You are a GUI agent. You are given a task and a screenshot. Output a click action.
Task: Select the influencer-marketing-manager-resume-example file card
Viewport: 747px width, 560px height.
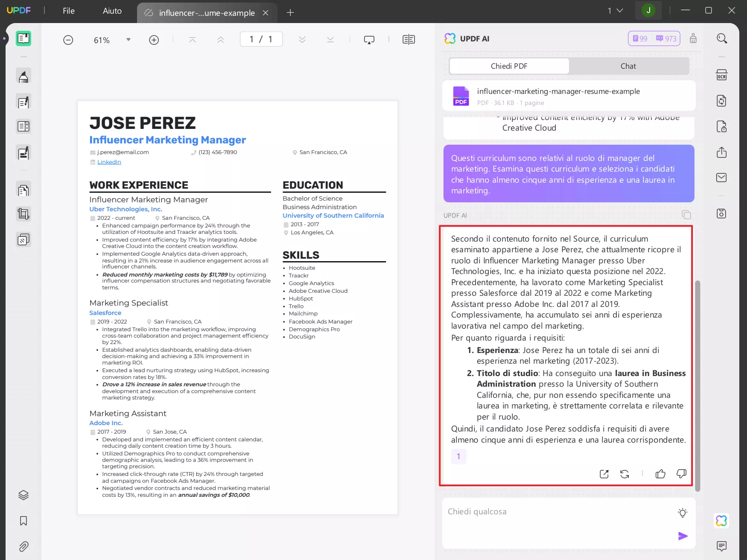point(569,96)
